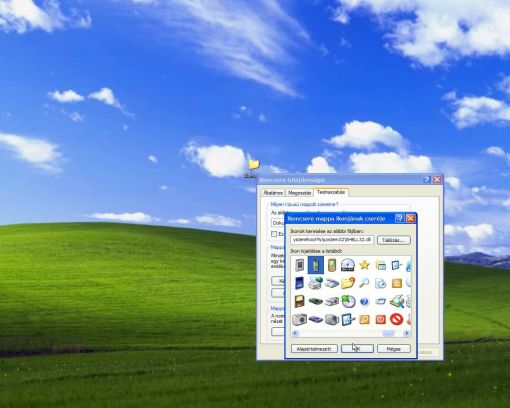Choose the digital photo camera icon

pyautogui.click(x=300, y=319)
